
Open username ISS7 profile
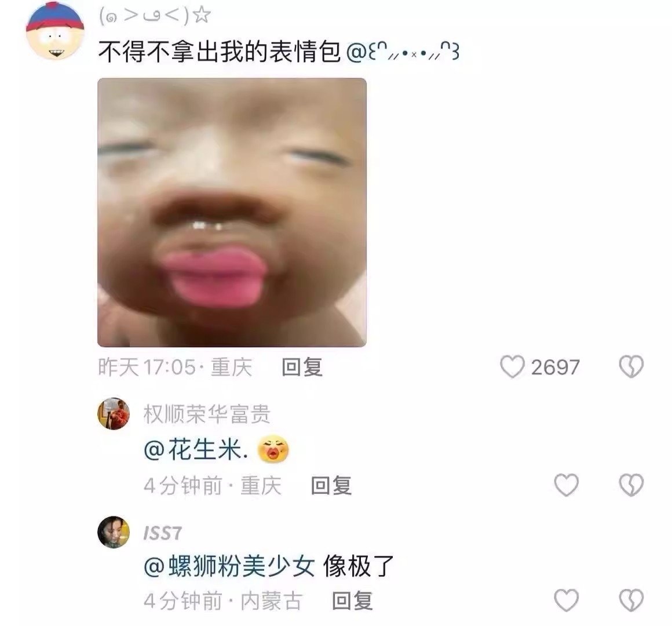pos(163,533)
